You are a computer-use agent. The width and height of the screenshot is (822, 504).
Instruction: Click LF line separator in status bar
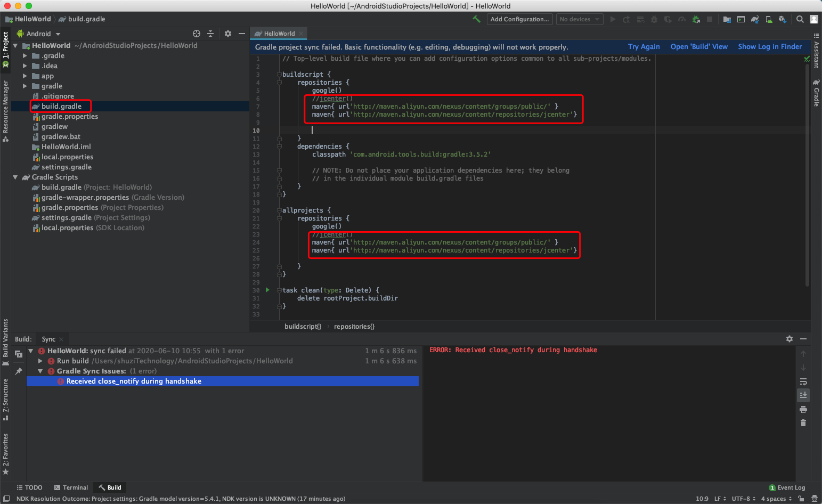tap(720, 499)
